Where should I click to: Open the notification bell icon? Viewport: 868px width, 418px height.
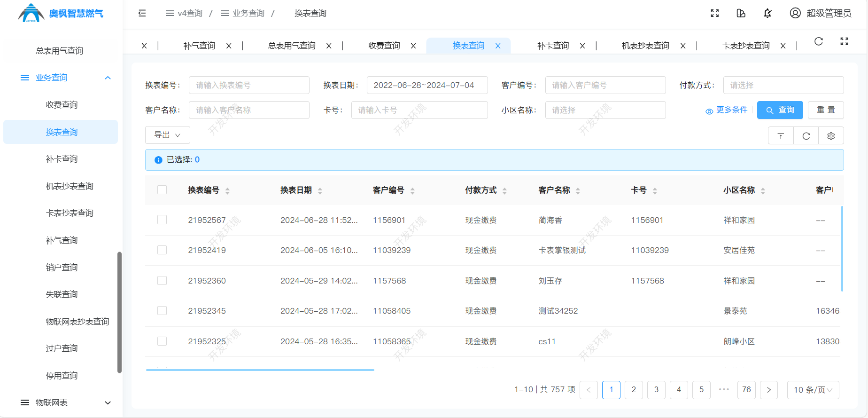click(767, 13)
